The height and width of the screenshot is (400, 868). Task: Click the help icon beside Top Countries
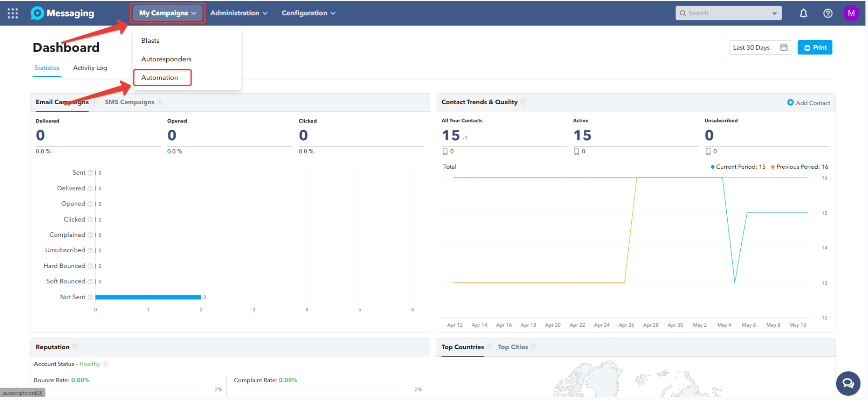coord(489,347)
